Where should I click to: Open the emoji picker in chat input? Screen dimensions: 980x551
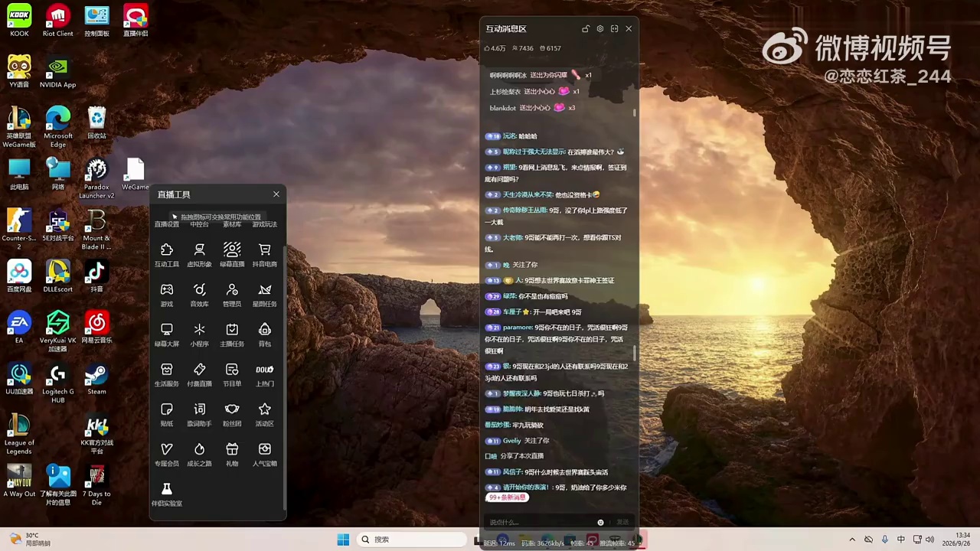600,523
